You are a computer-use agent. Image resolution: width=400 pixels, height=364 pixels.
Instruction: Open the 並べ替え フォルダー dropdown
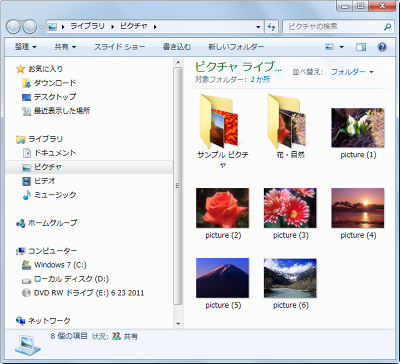point(352,72)
